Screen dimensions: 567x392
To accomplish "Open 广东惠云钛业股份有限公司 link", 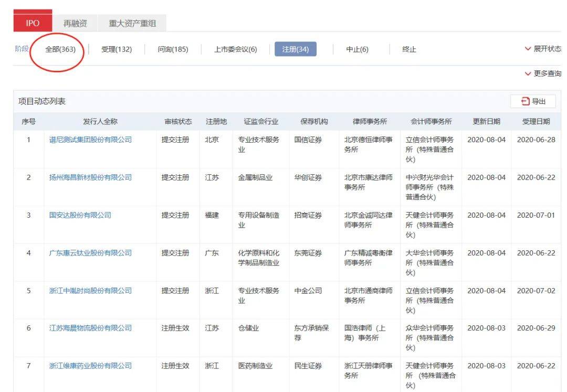I will (x=90, y=253).
